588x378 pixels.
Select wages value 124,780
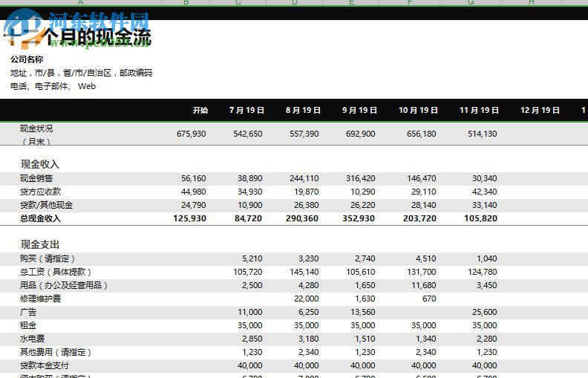click(x=483, y=273)
